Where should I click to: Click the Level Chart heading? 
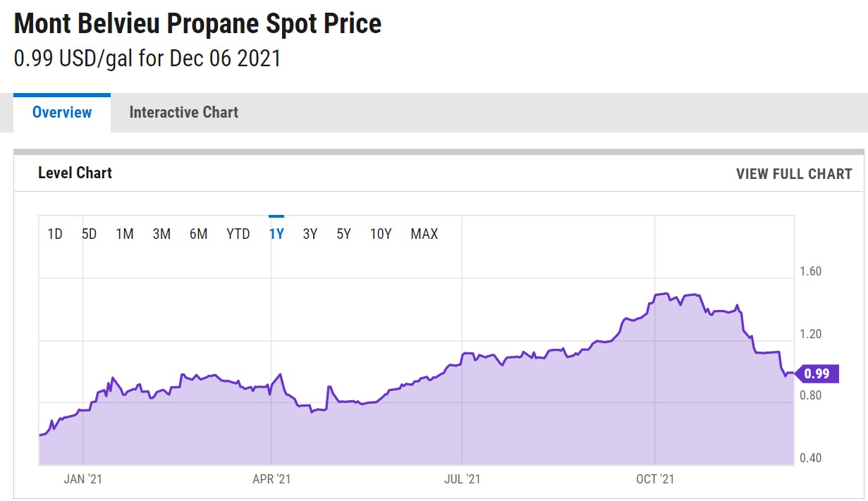pos(75,173)
